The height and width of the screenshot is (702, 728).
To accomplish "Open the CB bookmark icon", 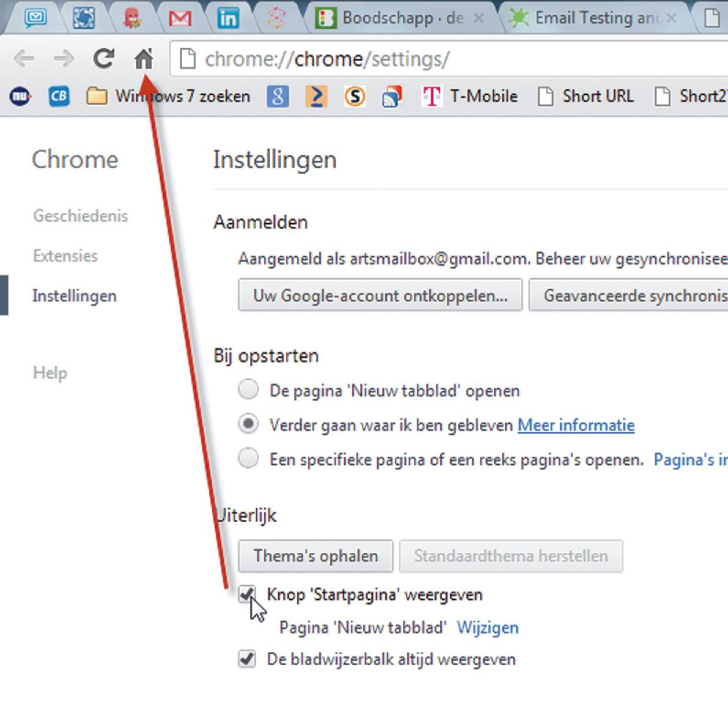I will [58, 96].
